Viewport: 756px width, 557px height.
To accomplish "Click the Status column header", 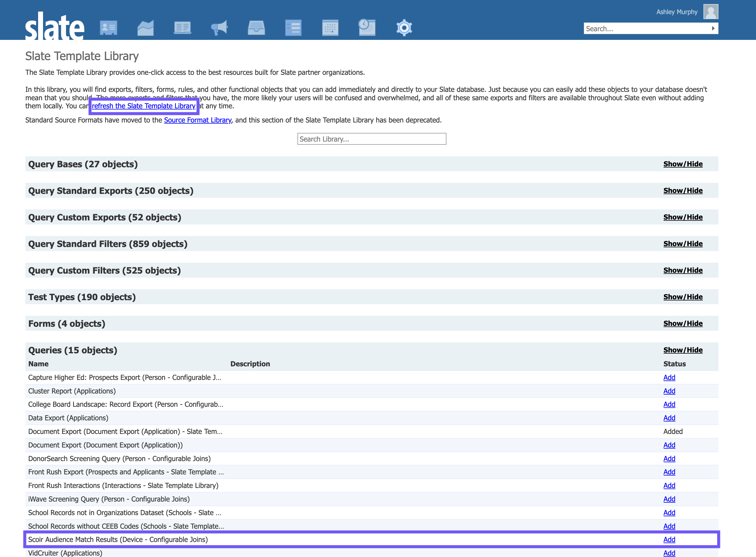I will coord(675,364).
